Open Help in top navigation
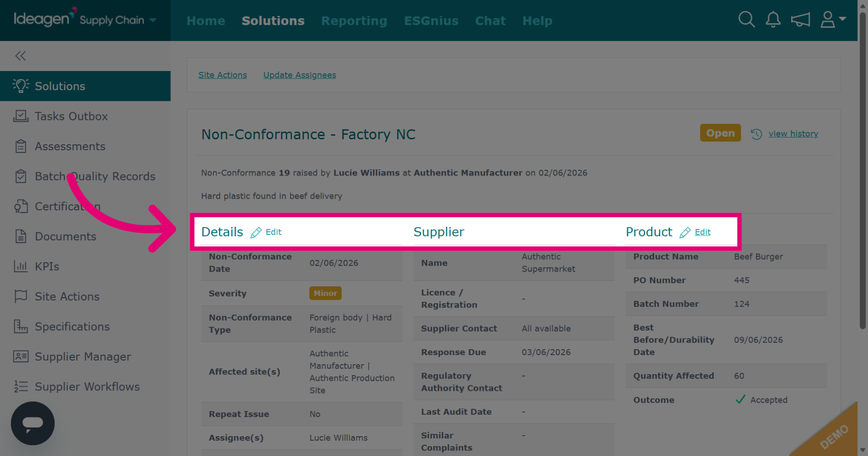 coord(537,21)
